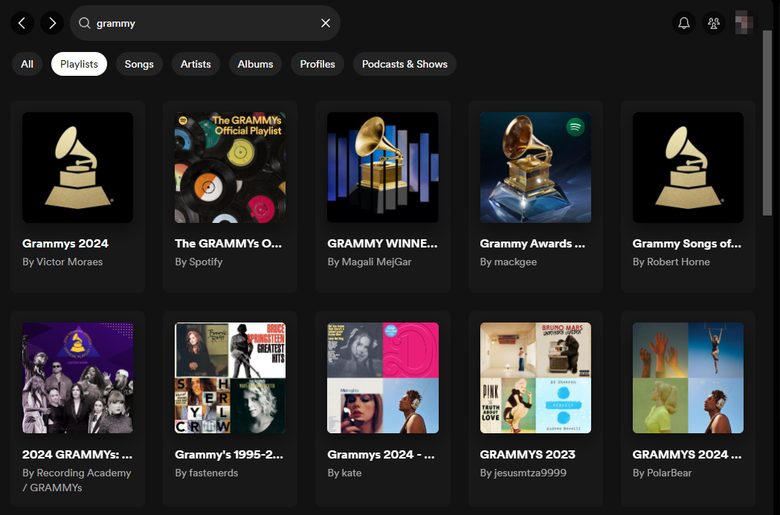Viewport: 780px width, 515px height.
Task: Click the Grammy Songs of... title
Action: (x=687, y=243)
